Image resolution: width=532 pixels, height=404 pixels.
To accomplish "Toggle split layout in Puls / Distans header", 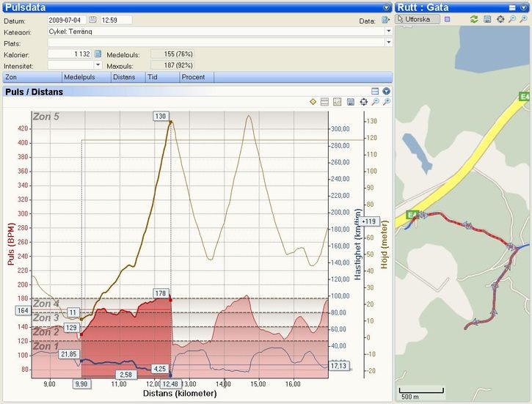I will pos(375,92).
